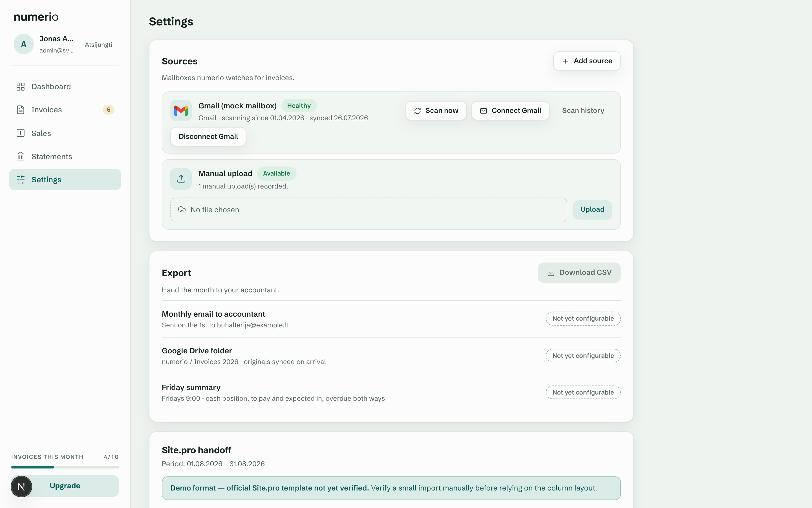Click Connect Gmail
The image size is (812, 508).
tap(510, 111)
